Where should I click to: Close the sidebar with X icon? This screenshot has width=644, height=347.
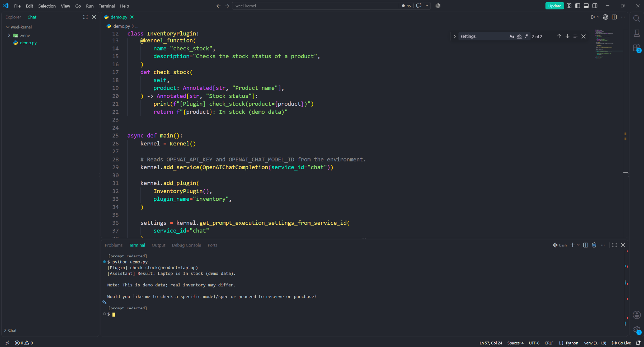tap(94, 17)
